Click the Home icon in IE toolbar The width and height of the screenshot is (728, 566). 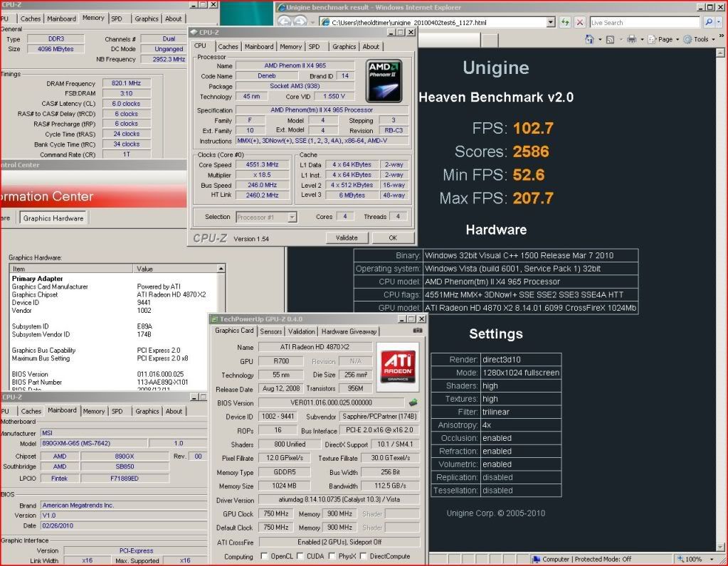click(x=591, y=39)
